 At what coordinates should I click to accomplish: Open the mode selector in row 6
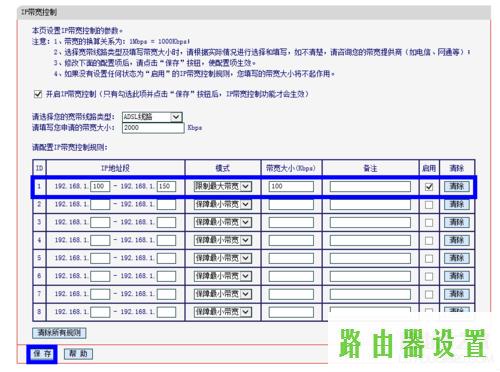point(223,276)
